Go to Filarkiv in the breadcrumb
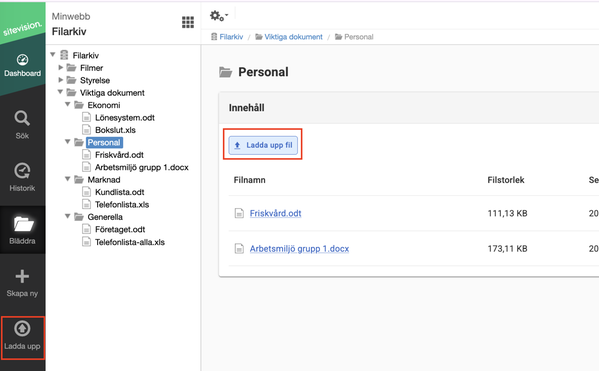This screenshot has height=371, width=599. (x=231, y=37)
